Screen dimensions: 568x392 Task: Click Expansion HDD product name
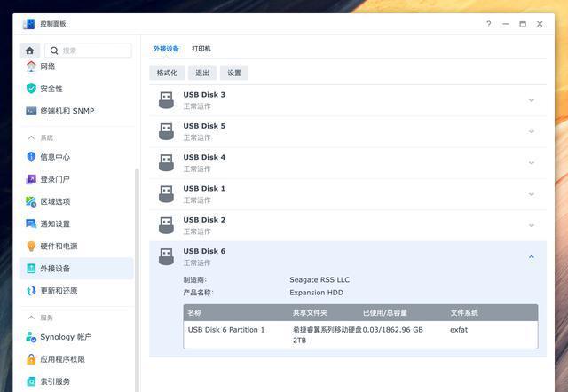[x=316, y=293]
